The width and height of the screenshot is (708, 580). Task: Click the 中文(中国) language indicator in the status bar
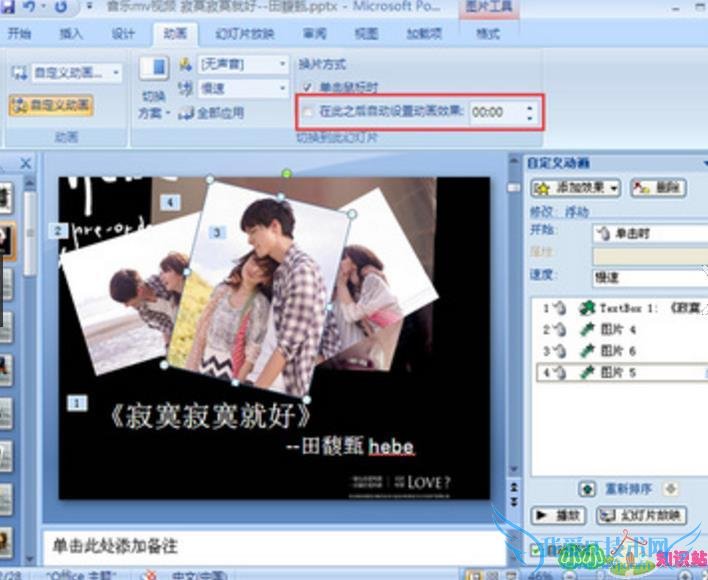click(200, 575)
